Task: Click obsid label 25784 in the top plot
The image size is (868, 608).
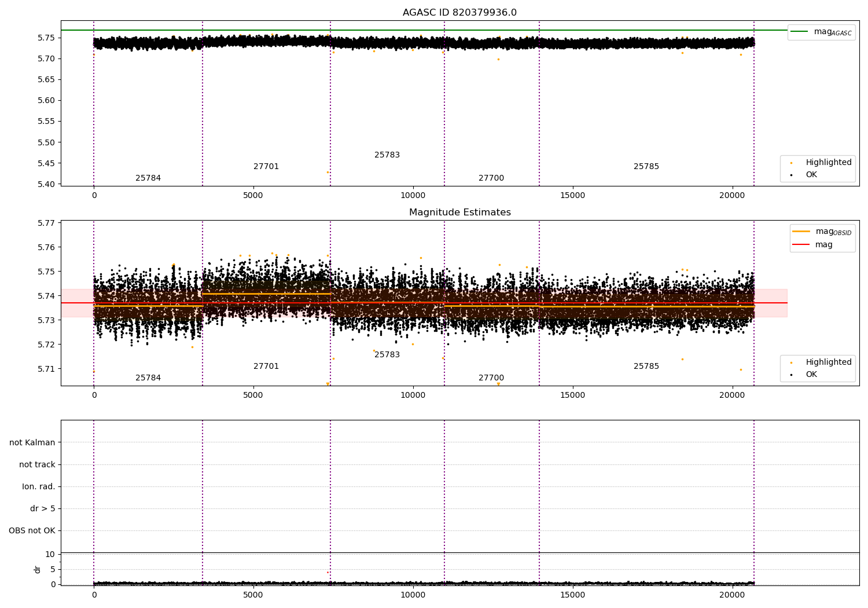Action: click(148, 178)
